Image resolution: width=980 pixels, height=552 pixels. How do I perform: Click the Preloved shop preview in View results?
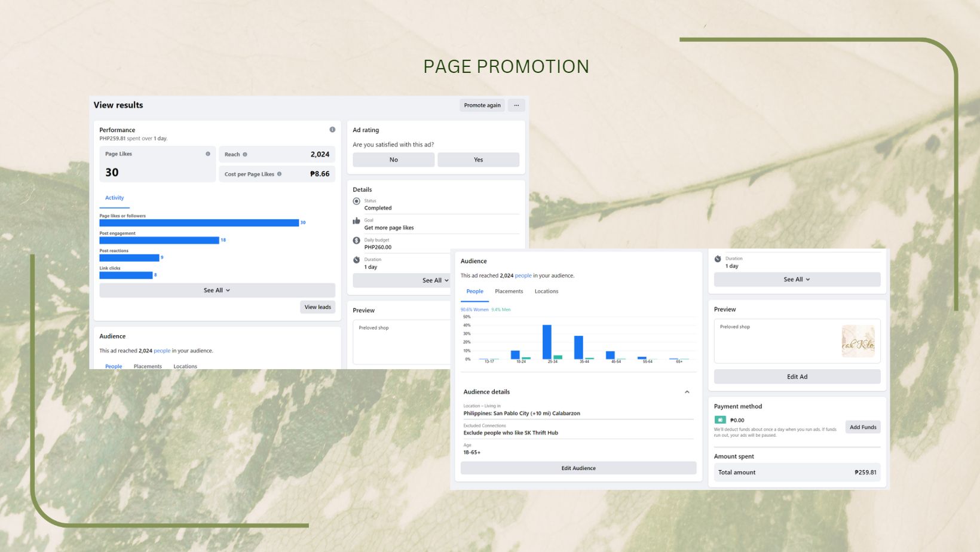402,342
